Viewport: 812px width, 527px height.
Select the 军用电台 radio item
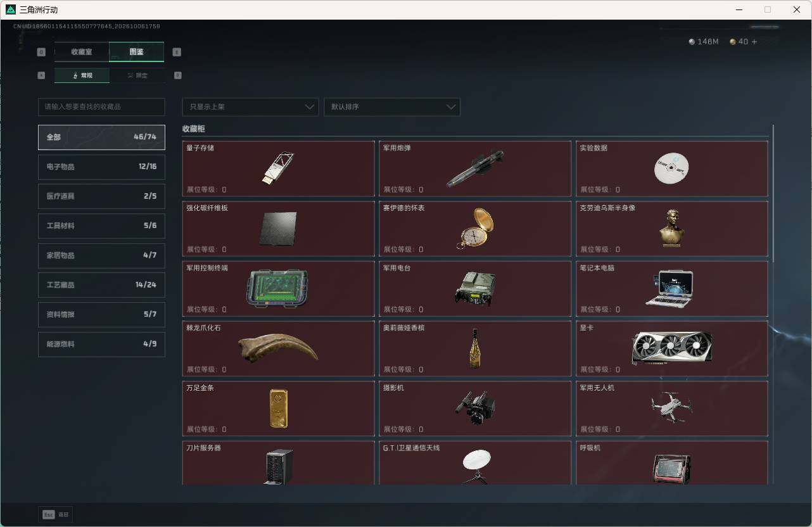tap(475, 289)
